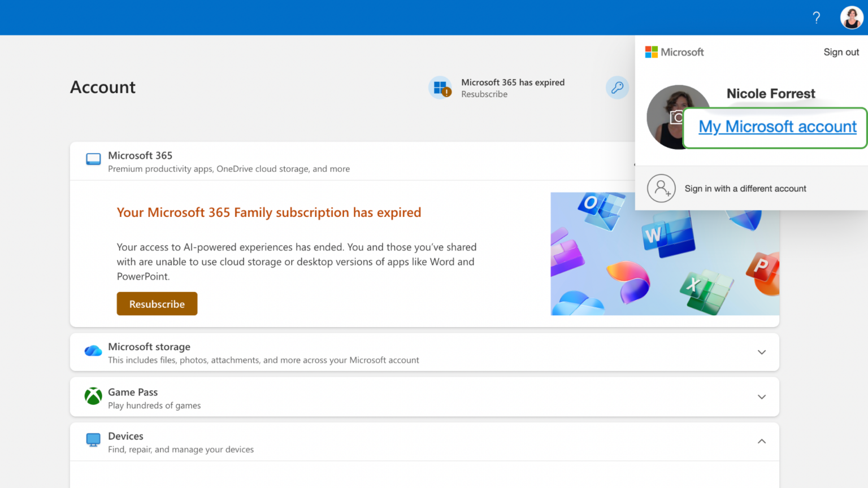The image size is (868, 488).
Task: Click Resubscribe link under expired notice
Action: (484, 94)
